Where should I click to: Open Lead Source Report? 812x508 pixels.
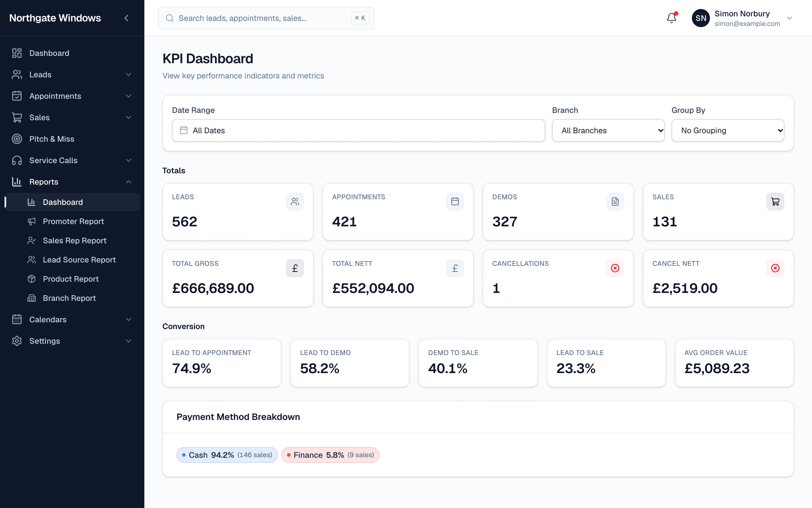[72, 260]
